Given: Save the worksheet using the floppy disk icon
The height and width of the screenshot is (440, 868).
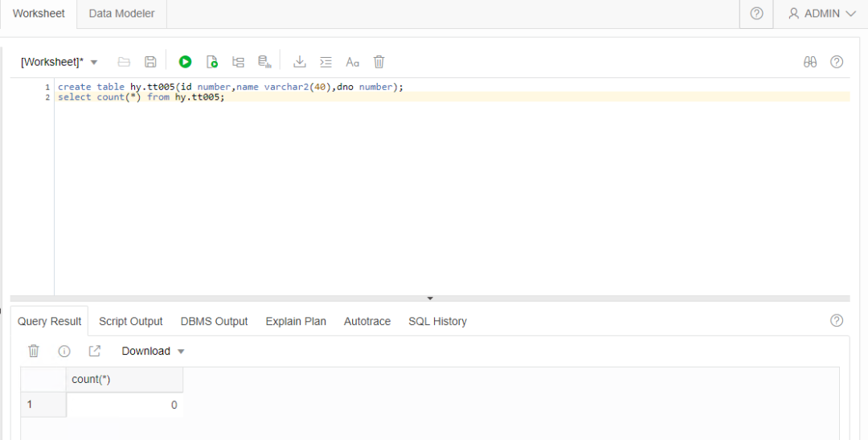Looking at the screenshot, I should (150, 62).
